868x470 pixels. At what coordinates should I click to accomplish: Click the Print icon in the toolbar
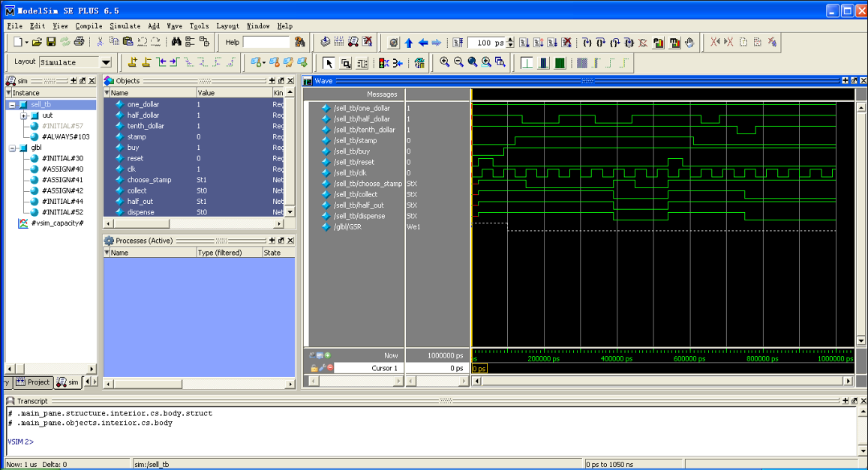(x=80, y=42)
